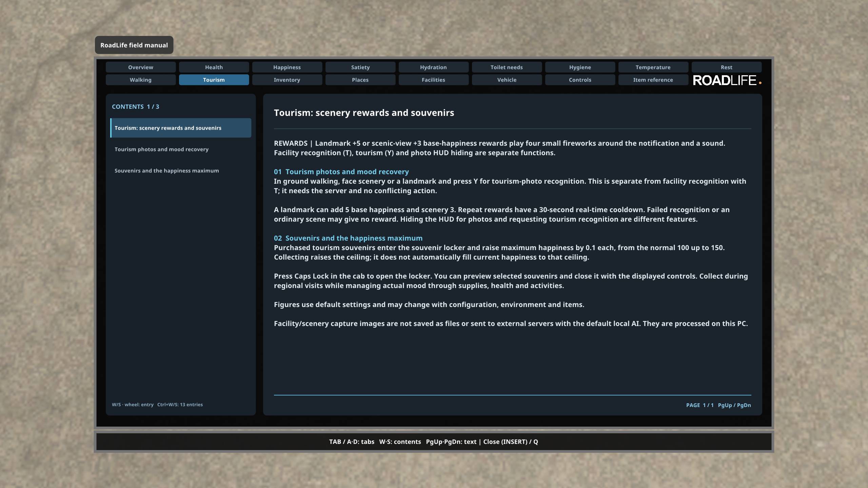Open the Inventory tab
This screenshot has width=868, height=488.
click(x=287, y=80)
